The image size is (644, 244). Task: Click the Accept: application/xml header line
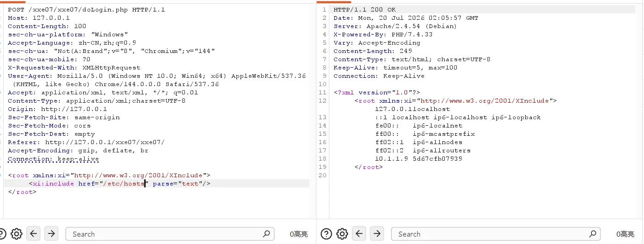click(x=103, y=93)
